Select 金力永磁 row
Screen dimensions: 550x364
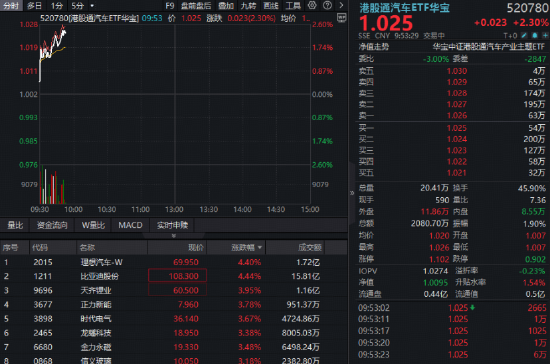click(174, 347)
